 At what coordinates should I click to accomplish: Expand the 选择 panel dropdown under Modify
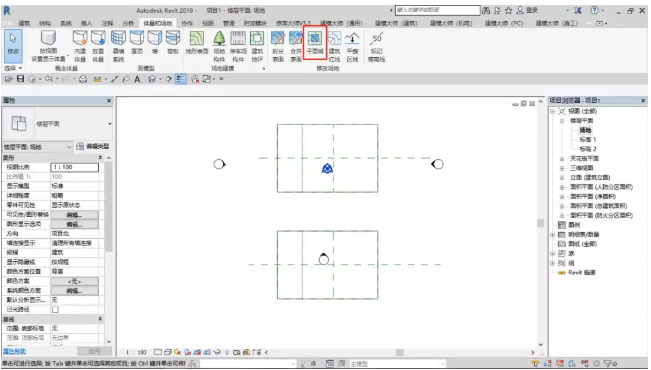[x=13, y=68]
